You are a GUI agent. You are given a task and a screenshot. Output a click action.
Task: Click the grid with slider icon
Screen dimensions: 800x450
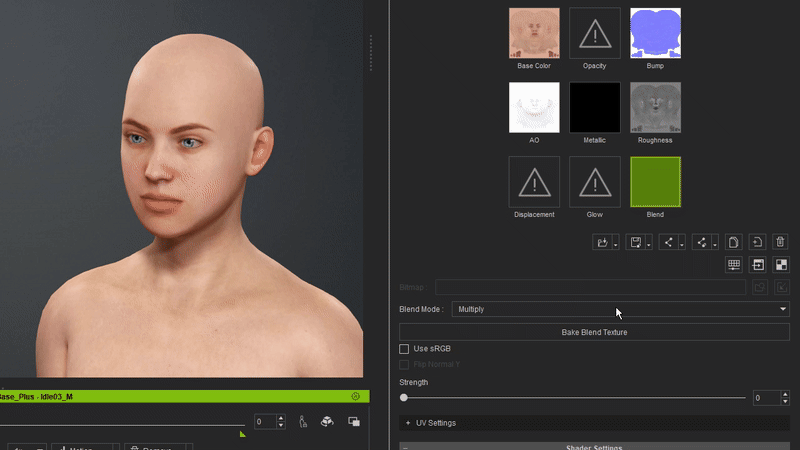[734, 264]
